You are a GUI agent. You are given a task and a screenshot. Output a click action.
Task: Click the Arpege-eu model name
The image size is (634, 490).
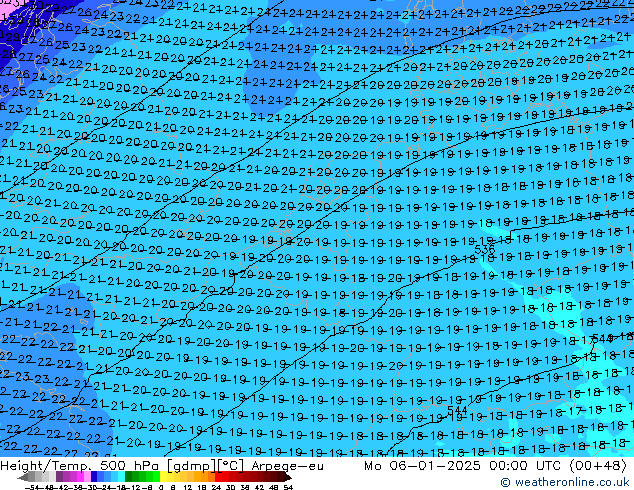point(287,466)
